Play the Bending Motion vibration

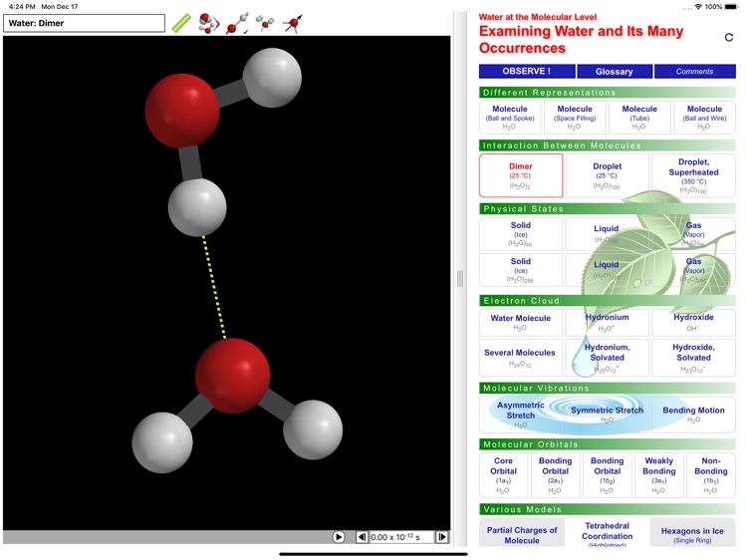(x=693, y=415)
